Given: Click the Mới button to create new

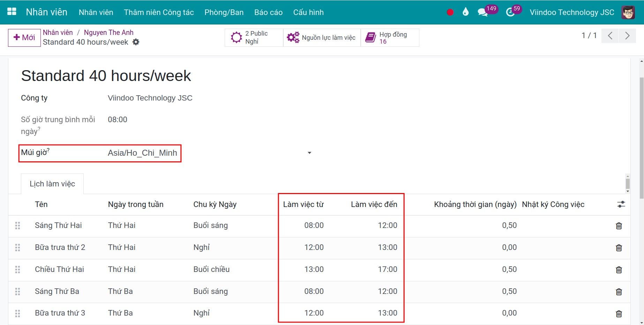Looking at the screenshot, I should (x=24, y=38).
